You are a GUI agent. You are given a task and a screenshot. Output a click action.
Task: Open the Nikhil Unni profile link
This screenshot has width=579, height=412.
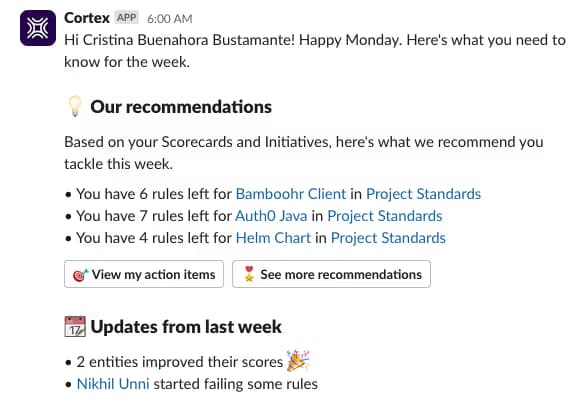click(113, 384)
